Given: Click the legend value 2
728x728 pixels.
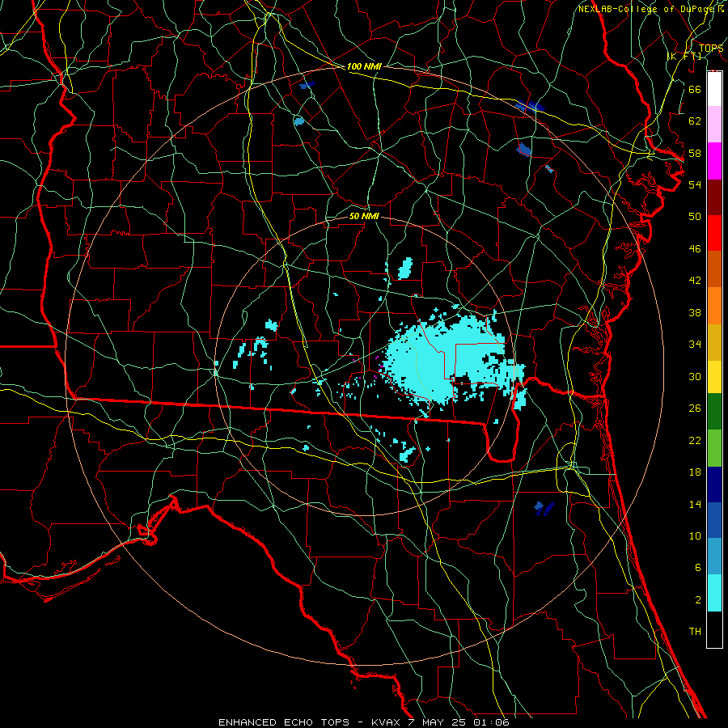Looking at the screenshot, I should pyautogui.click(x=697, y=600).
